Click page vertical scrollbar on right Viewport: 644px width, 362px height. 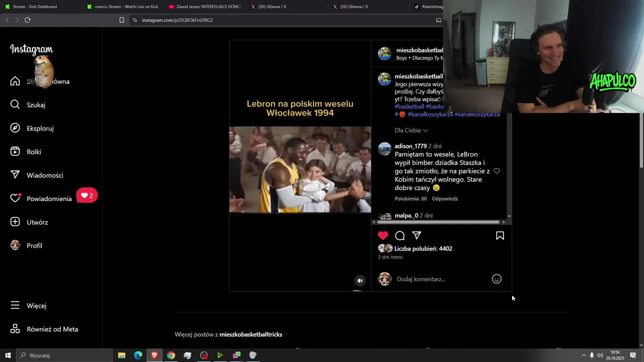641,141
